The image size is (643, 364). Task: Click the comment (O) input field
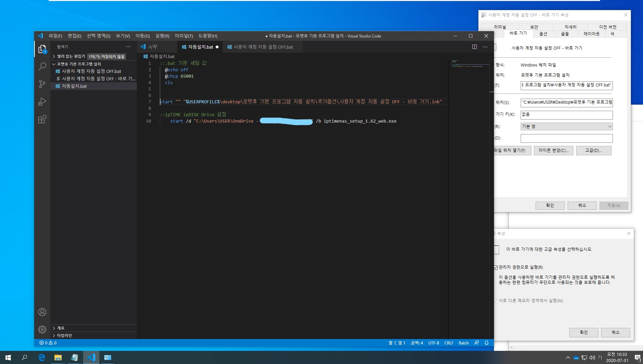point(566,138)
